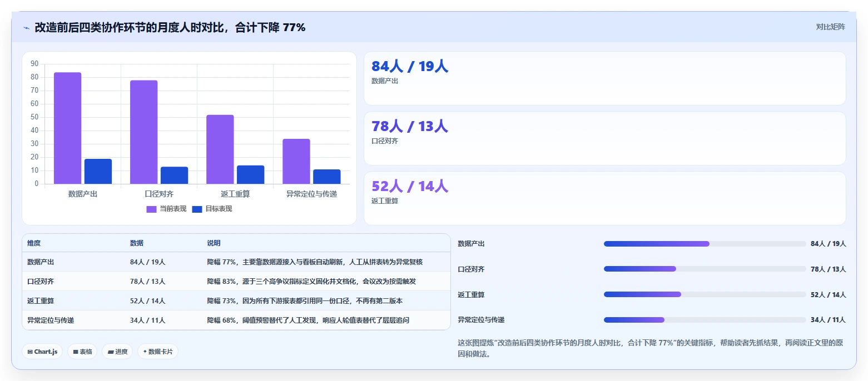Select the 表格 tag chip
Image resolution: width=868 pixels, height=381 pixels.
coord(82,352)
